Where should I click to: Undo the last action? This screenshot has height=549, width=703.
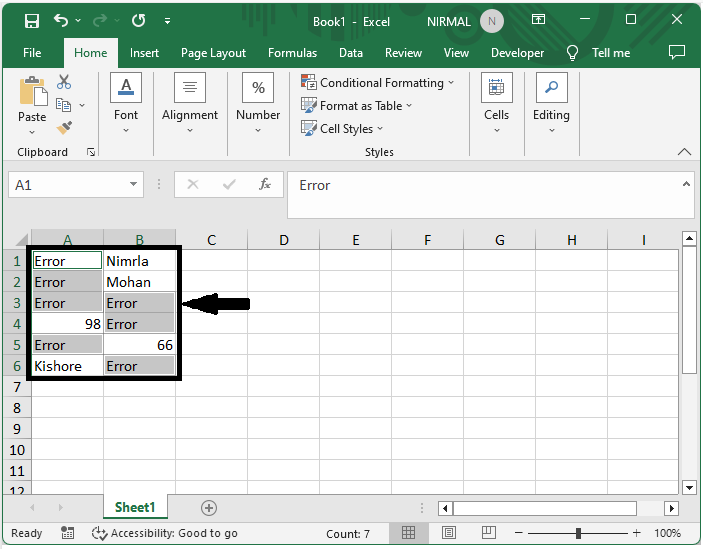(x=61, y=20)
